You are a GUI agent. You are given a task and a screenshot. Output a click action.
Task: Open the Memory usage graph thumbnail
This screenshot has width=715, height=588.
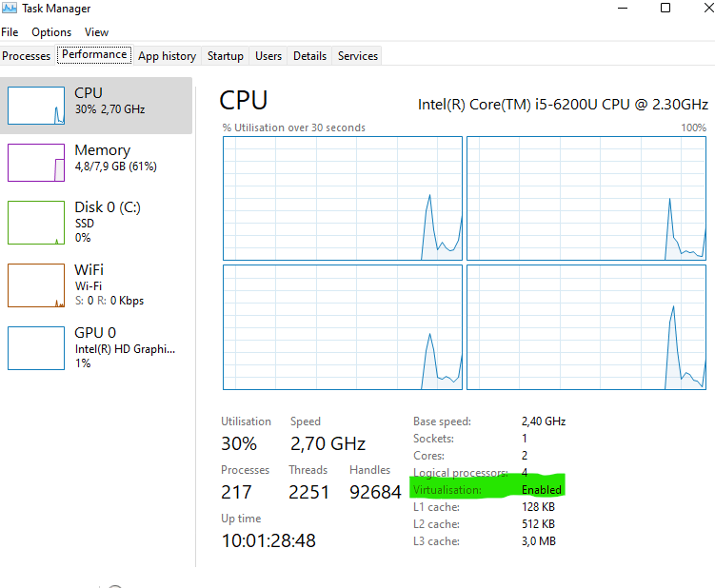point(36,163)
